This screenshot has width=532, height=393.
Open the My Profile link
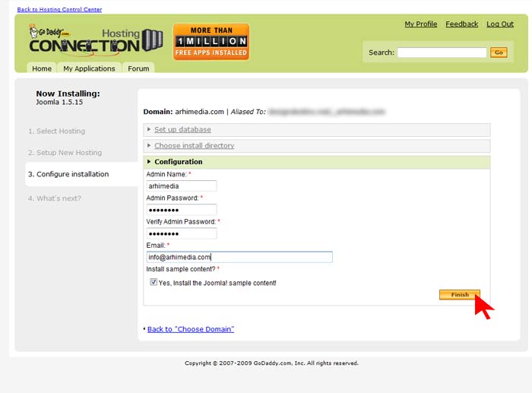[421, 24]
